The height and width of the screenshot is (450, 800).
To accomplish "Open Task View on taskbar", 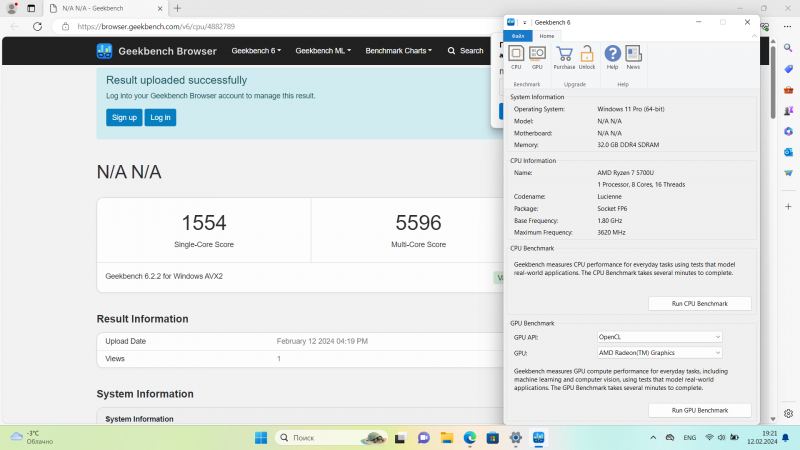I will pyautogui.click(x=400, y=438).
